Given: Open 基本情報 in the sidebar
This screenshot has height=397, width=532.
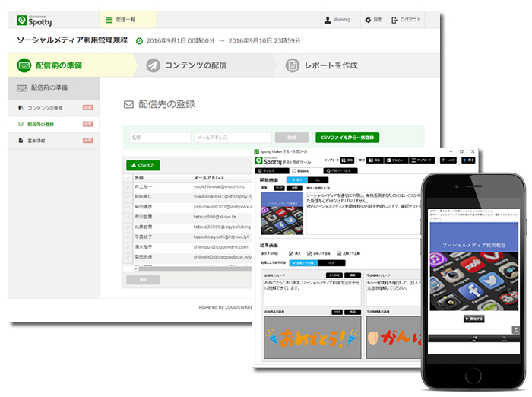Looking at the screenshot, I should coord(54,141).
